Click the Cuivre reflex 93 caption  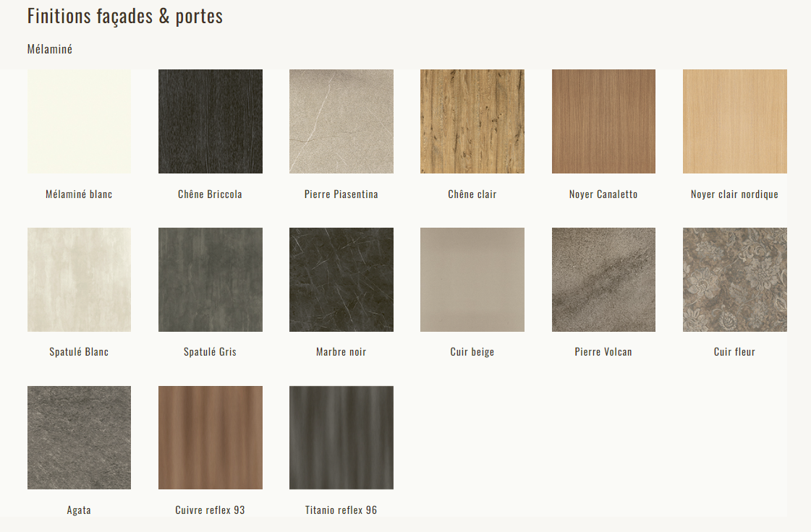pos(210,510)
